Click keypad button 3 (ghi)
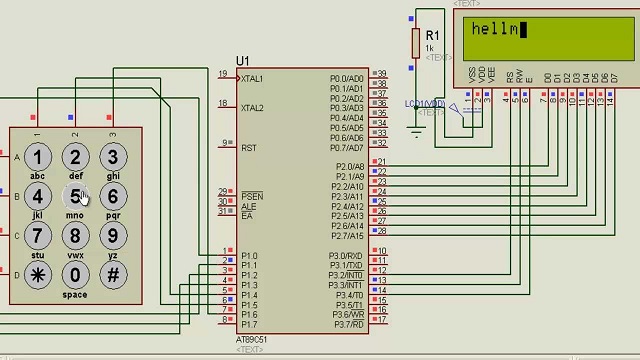The width and height of the screenshot is (640, 360). (113, 157)
